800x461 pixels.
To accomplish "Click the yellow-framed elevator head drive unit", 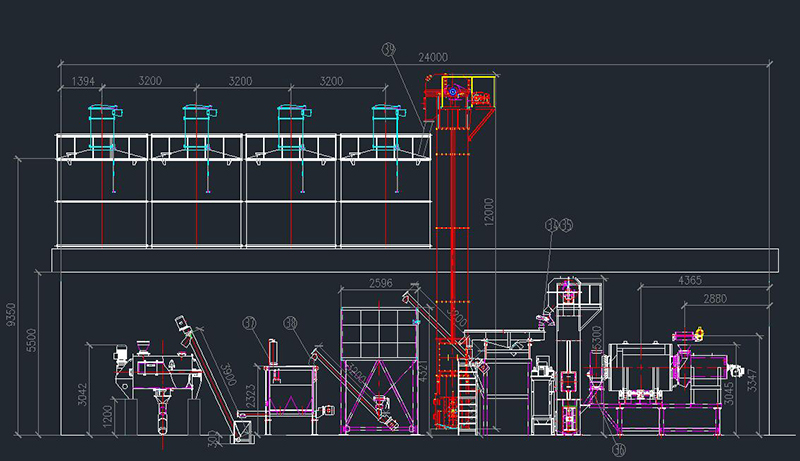I will pyautogui.click(x=464, y=92).
